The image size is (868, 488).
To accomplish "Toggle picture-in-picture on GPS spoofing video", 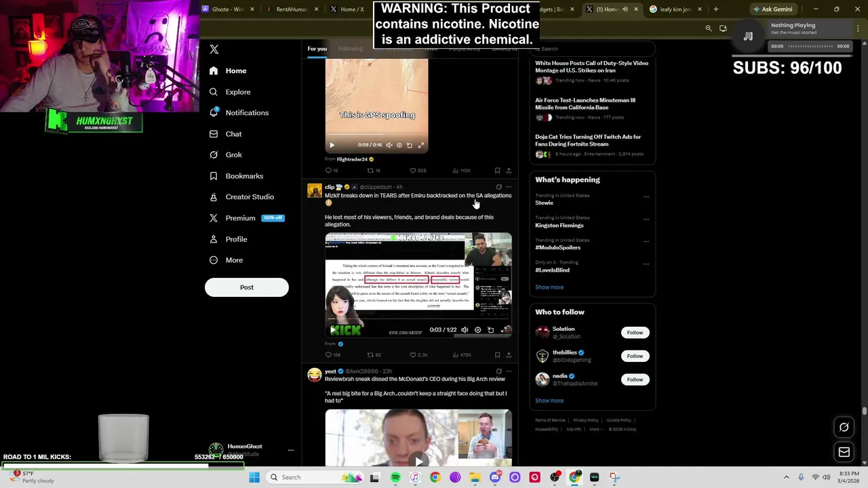I will 409,145.
